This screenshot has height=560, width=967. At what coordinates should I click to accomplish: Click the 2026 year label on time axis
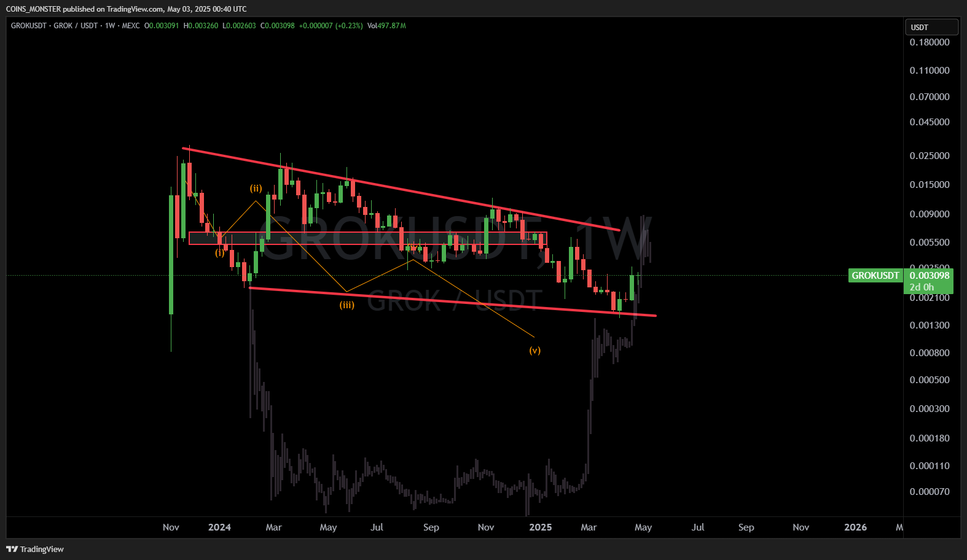(856, 527)
